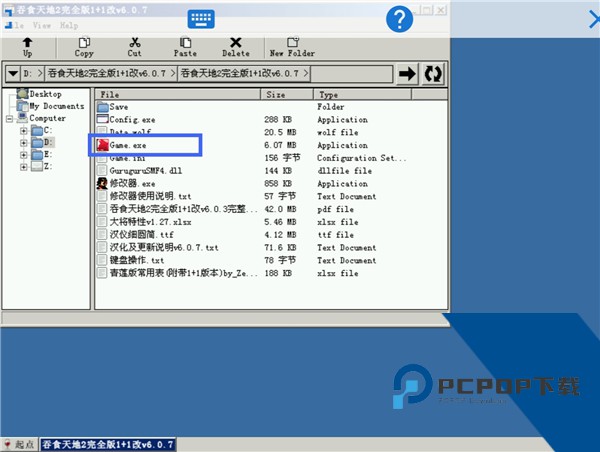
Task: Click the Computer icon in tree
Action: pos(23,118)
